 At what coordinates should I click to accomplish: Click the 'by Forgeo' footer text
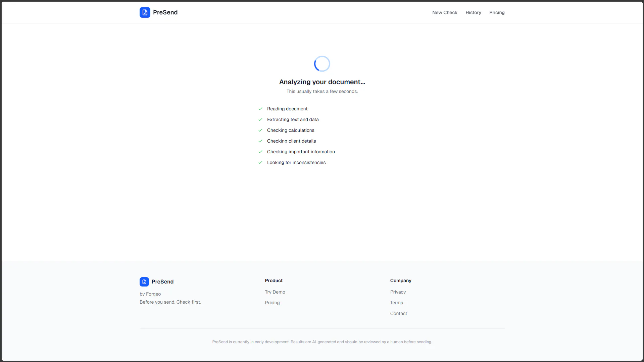(x=150, y=294)
